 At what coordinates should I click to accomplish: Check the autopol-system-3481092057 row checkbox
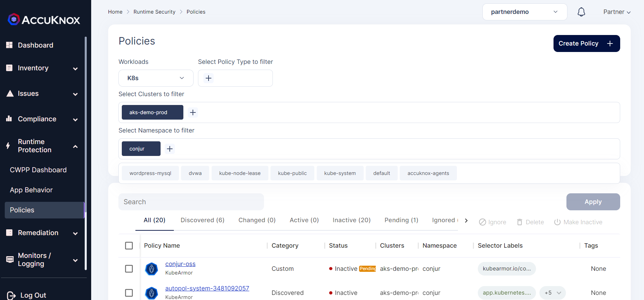(129, 293)
